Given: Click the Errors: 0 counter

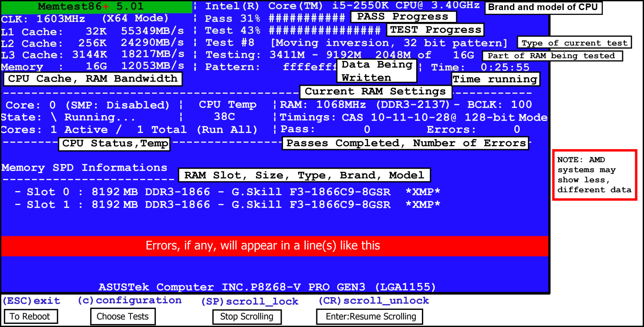Looking at the screenshot, I should (474, 130).
